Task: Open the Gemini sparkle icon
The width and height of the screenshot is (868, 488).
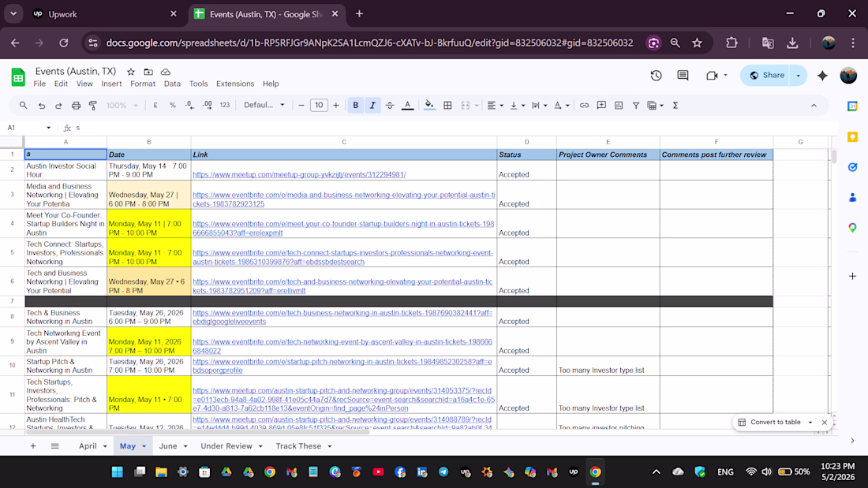Action: pyautogui.click(x=822, y=76)
